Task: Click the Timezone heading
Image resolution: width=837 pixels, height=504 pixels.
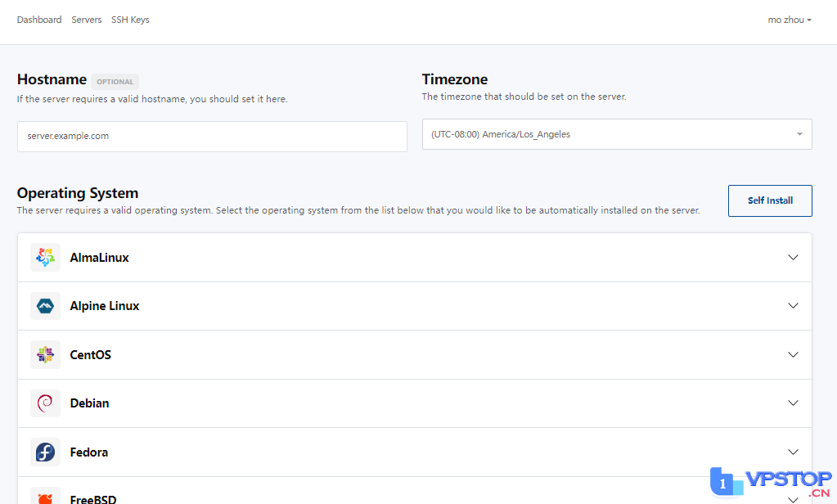Action: (455, 79)
